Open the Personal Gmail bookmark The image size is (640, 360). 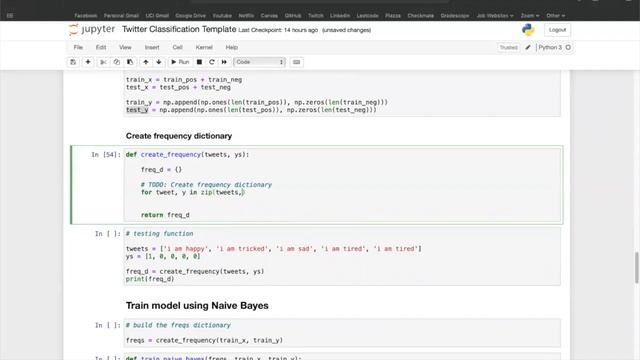121,16
